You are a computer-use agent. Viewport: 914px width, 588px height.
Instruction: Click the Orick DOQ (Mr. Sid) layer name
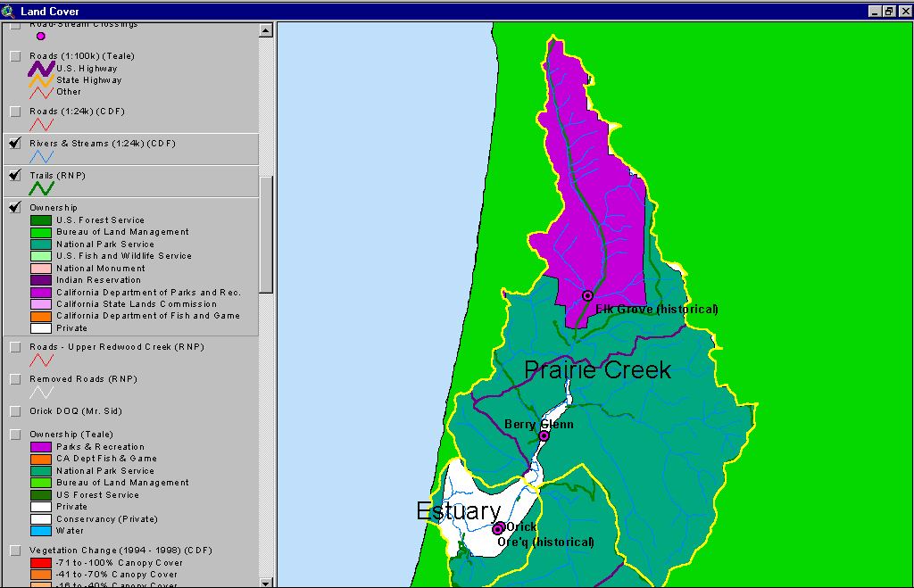[x=76, y=411]
